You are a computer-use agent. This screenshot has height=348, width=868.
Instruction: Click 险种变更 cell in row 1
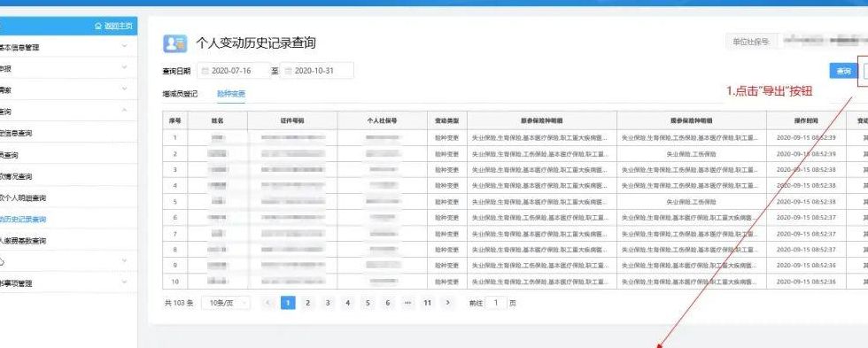[446, 138]
